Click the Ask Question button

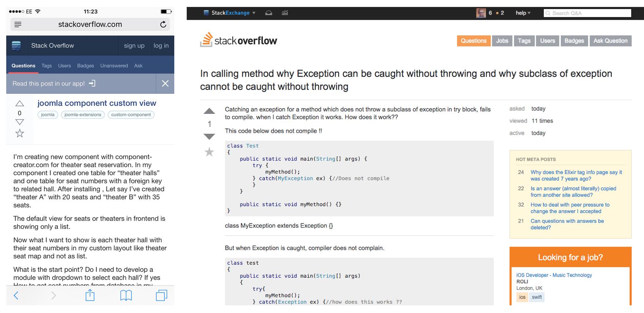coord(611,41)
